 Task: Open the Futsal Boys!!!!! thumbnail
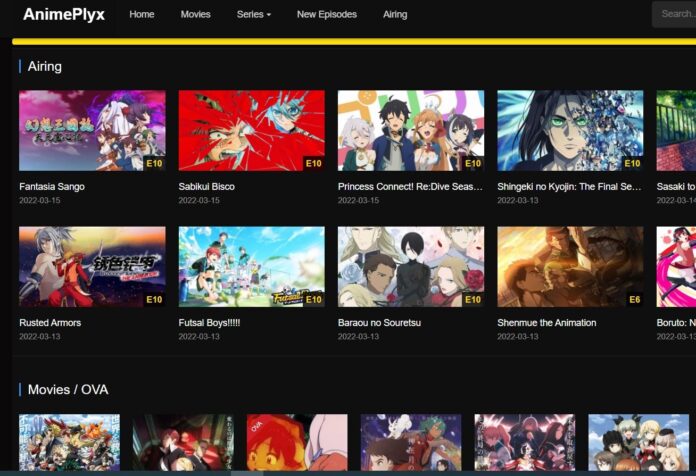point(252,267)
